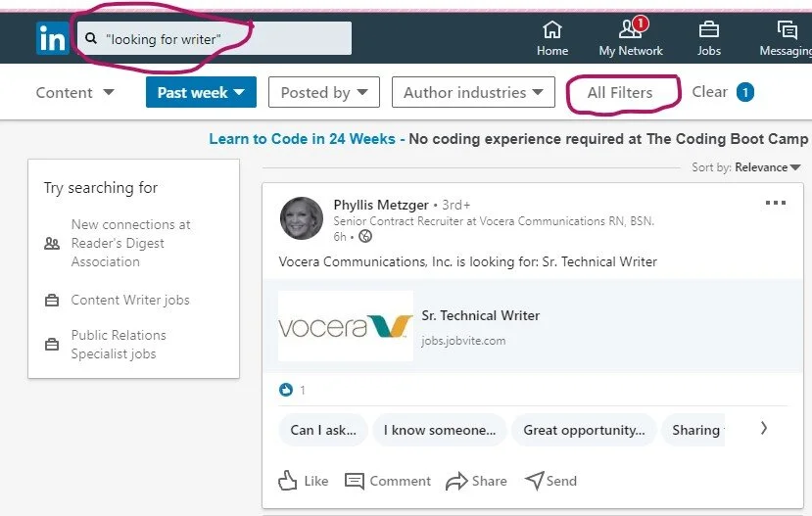Open the Learn to Code in 24 Weeks ad
The image size is (812, 516).
(x=302, y=139)
